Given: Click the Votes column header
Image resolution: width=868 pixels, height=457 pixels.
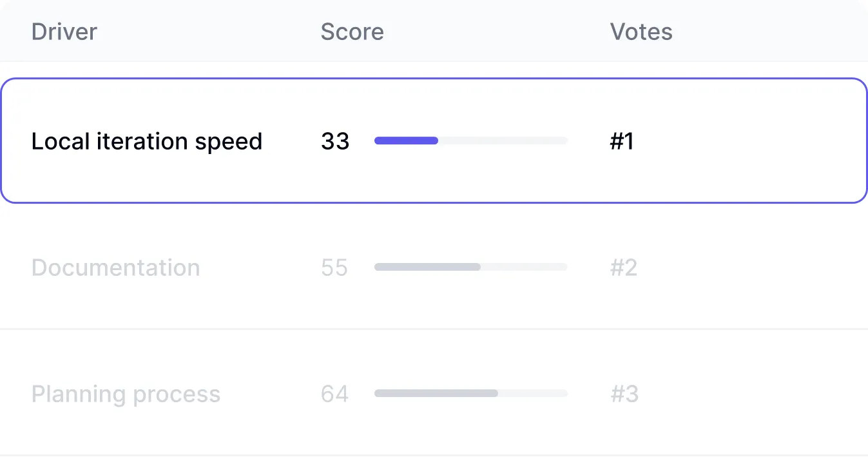Looking at the screenshot, I should [x=641, y=32].
